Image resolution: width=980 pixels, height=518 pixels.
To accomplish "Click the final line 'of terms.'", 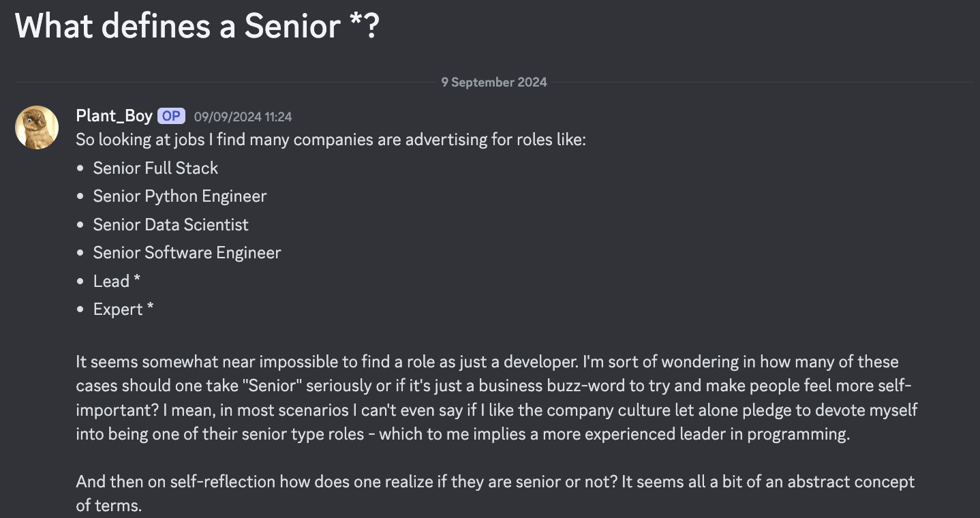I will point(109,506).
